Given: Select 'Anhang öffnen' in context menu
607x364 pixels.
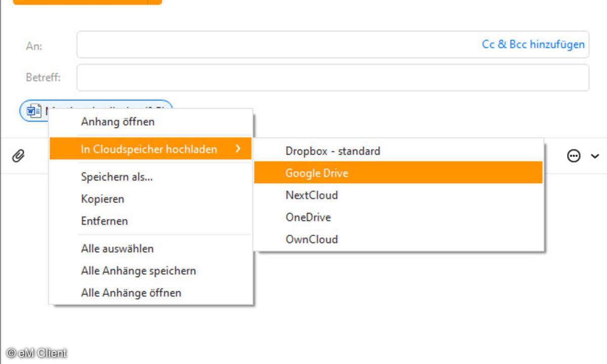Looking at the screenshot, I should (151, 122).
